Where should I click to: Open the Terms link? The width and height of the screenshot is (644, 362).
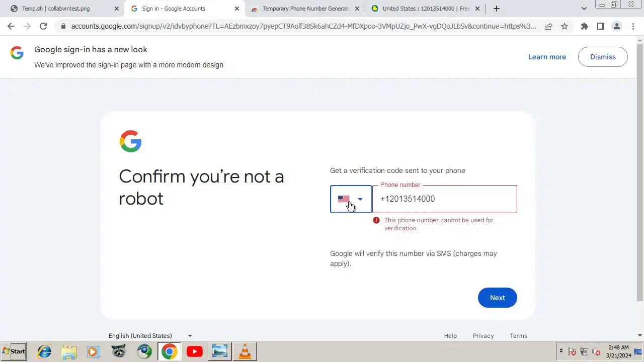518,336
